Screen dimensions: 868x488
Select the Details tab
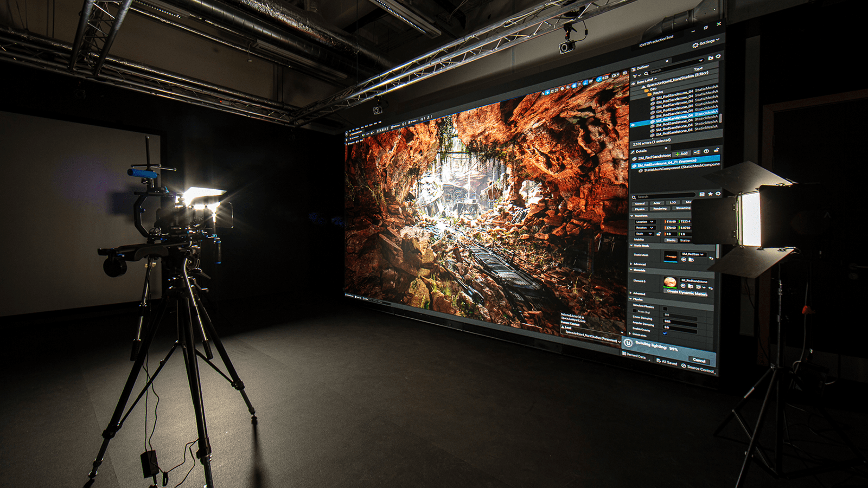pyautogui.click(x=640, y=151)
